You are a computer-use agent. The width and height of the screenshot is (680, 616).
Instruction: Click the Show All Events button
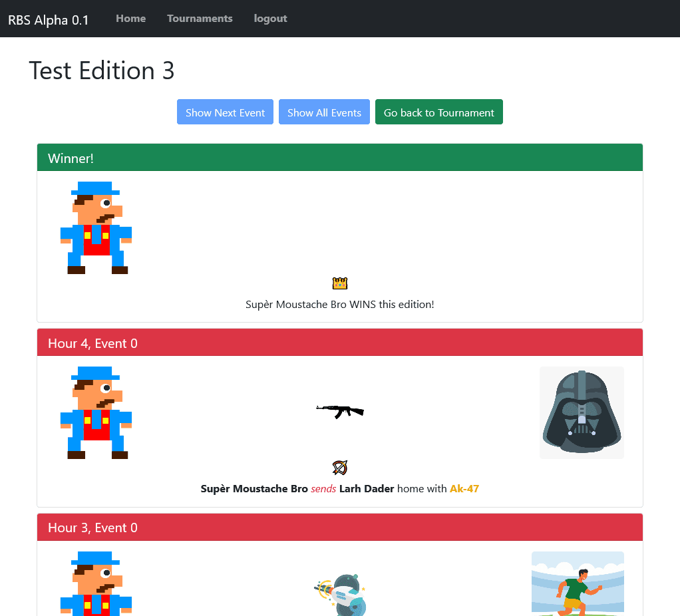(324, 112)
